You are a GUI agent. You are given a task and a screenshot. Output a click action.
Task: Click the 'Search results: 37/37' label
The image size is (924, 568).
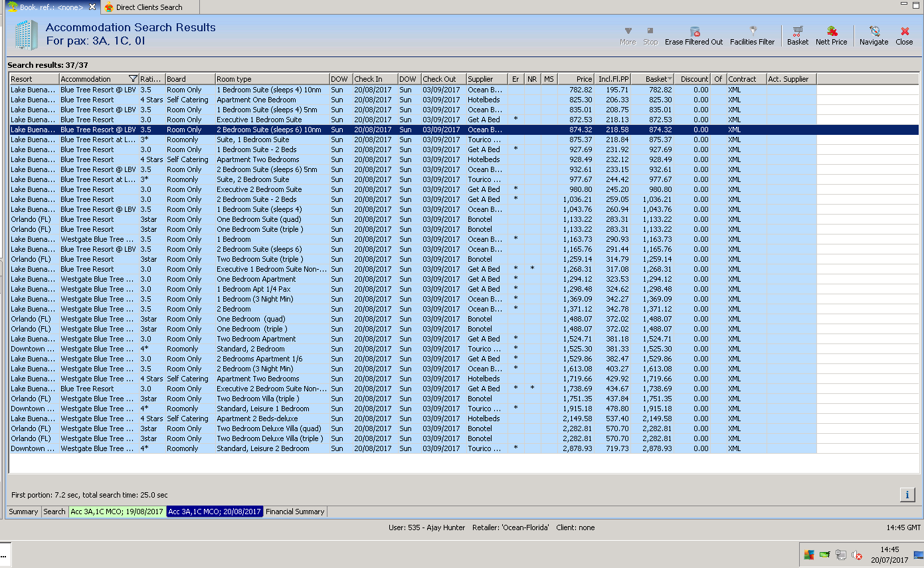(x=48, y=65)
